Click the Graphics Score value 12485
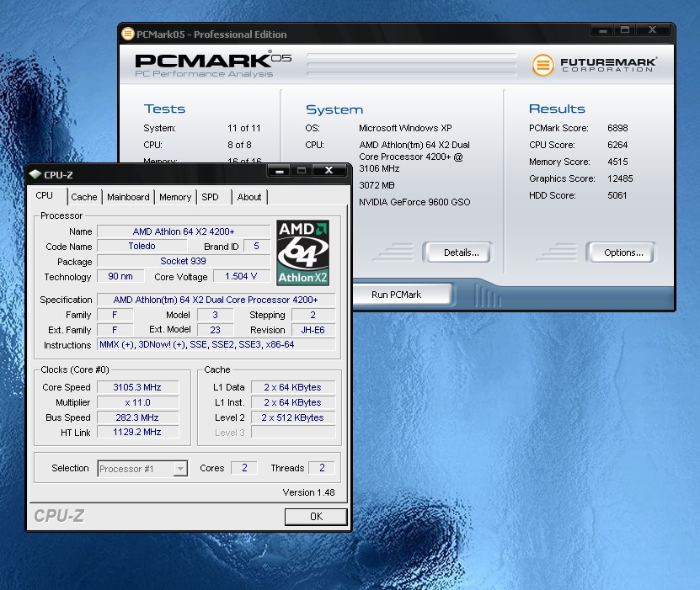 click(620, 178)
